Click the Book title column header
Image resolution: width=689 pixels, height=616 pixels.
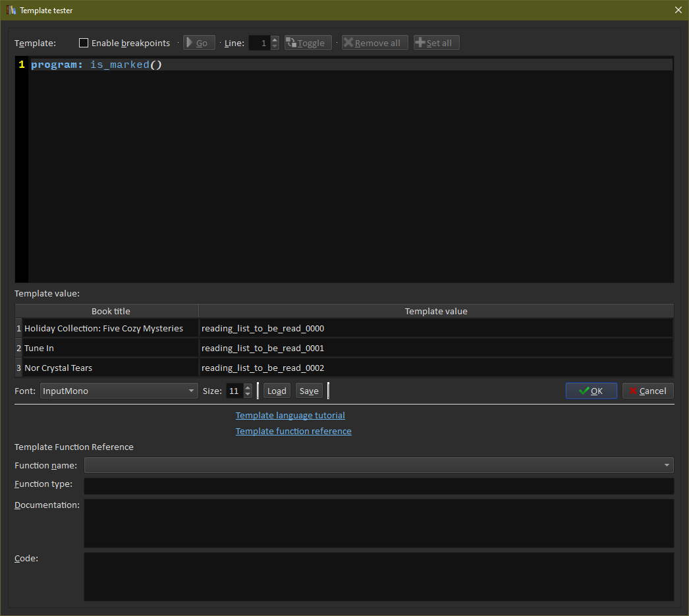(x=110, y=311)
